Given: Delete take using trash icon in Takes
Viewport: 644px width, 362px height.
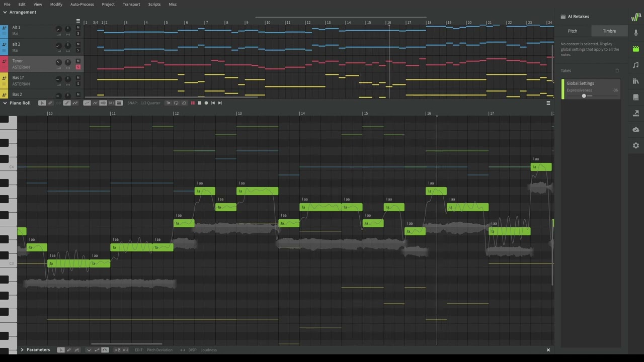Looking at the screenshot, I should (617, 71).
